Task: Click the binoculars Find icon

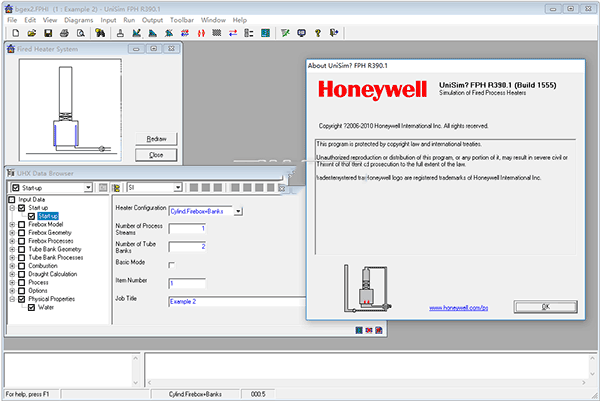Action: click(100, 33)
